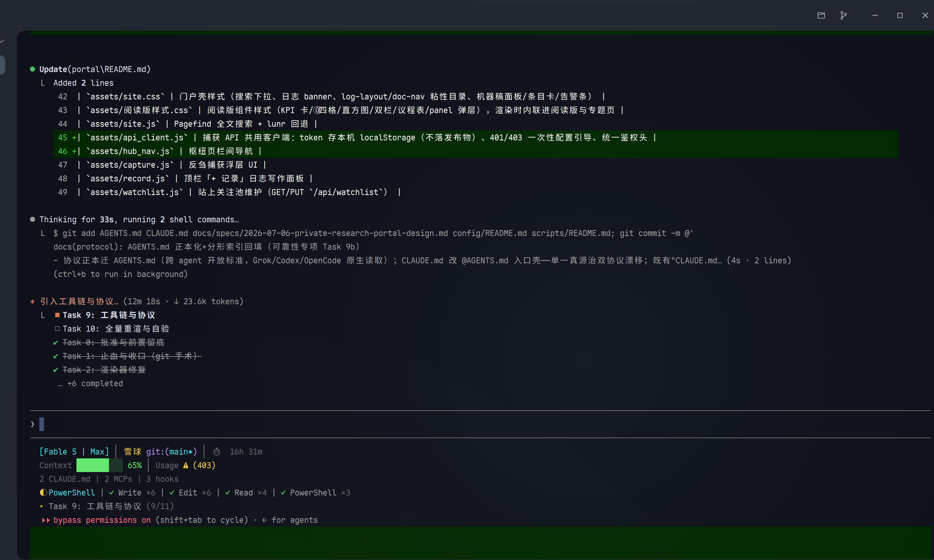The width and height of the screenshot is (934, 560).
Task: Click '(ctrl+b to run in background)' hint
Action: click(x=121, y=274)
